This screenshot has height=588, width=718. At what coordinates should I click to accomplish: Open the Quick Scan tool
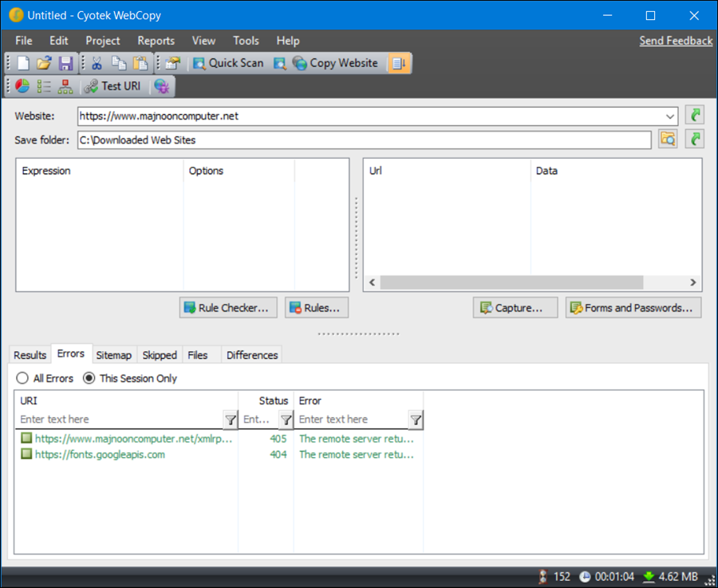[228, 63]
